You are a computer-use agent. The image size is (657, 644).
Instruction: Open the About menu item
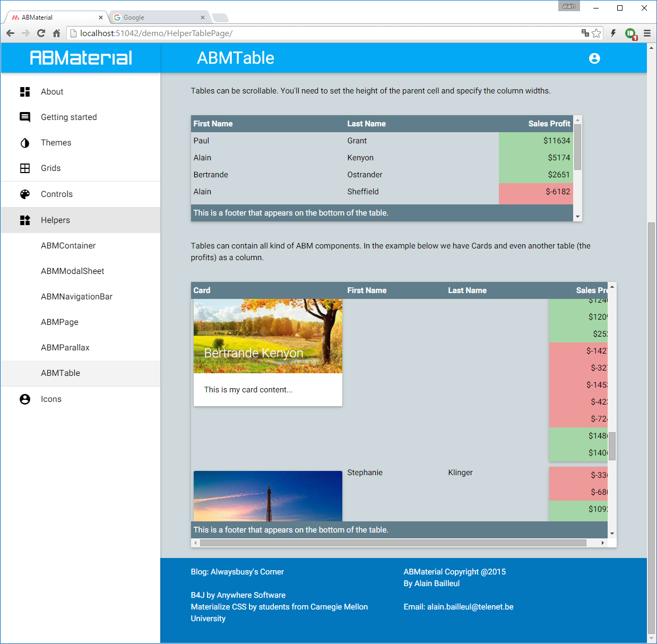click(x=81, y=92)
